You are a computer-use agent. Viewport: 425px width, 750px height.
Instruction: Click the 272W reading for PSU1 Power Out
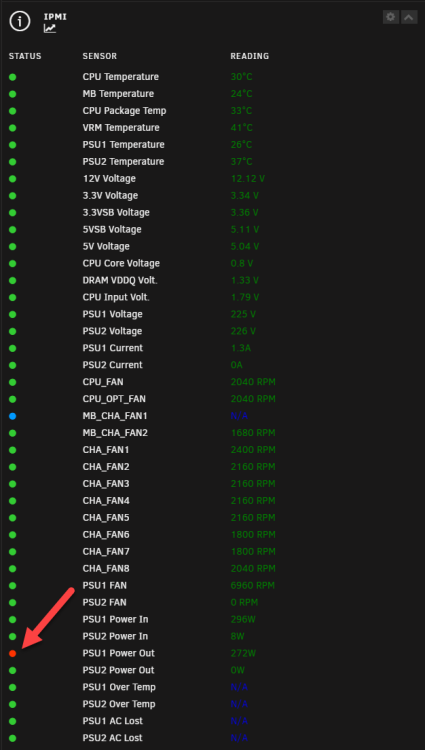(x=242, y=653)
